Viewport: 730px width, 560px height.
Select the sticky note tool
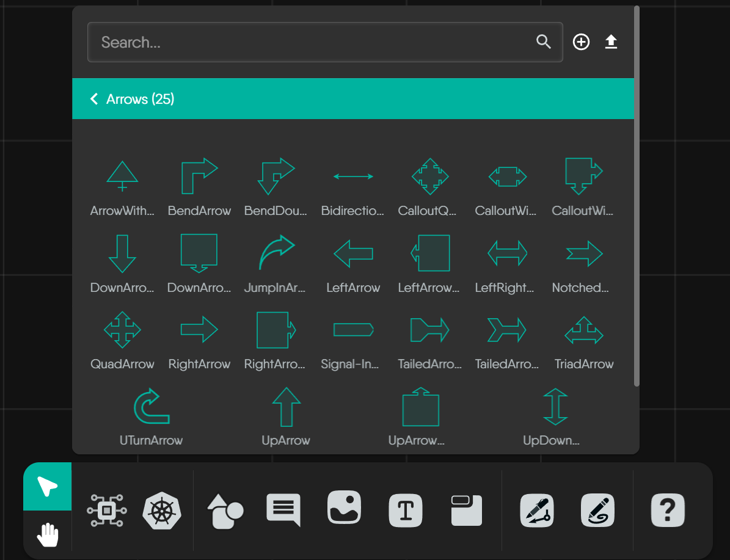click(466, 511)
